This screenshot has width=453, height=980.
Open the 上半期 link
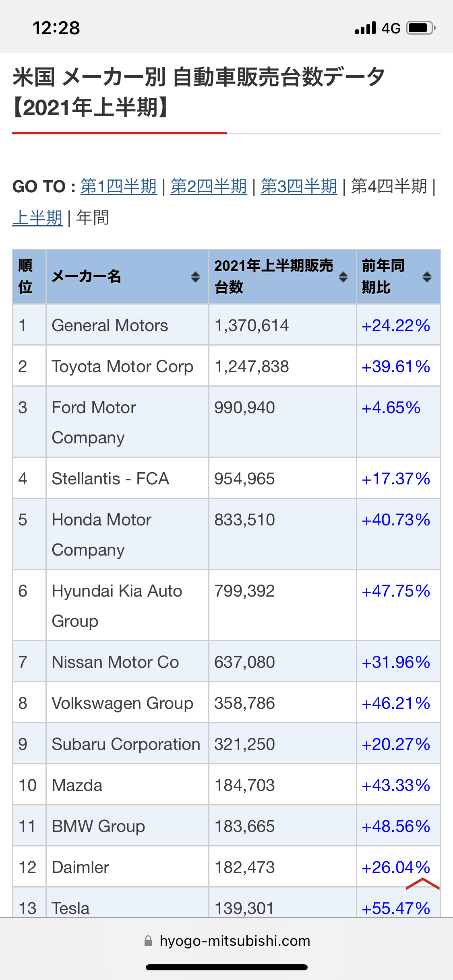(x=37, y=218)
